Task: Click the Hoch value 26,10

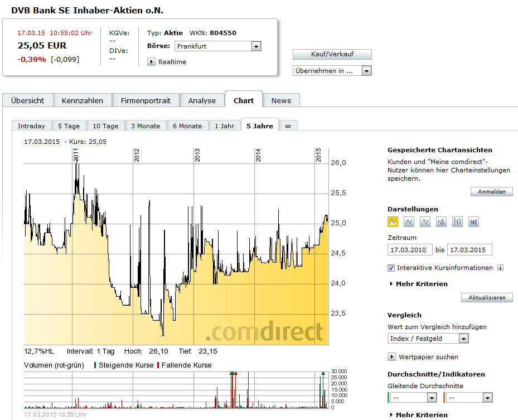Action: [x=158, y=351]
